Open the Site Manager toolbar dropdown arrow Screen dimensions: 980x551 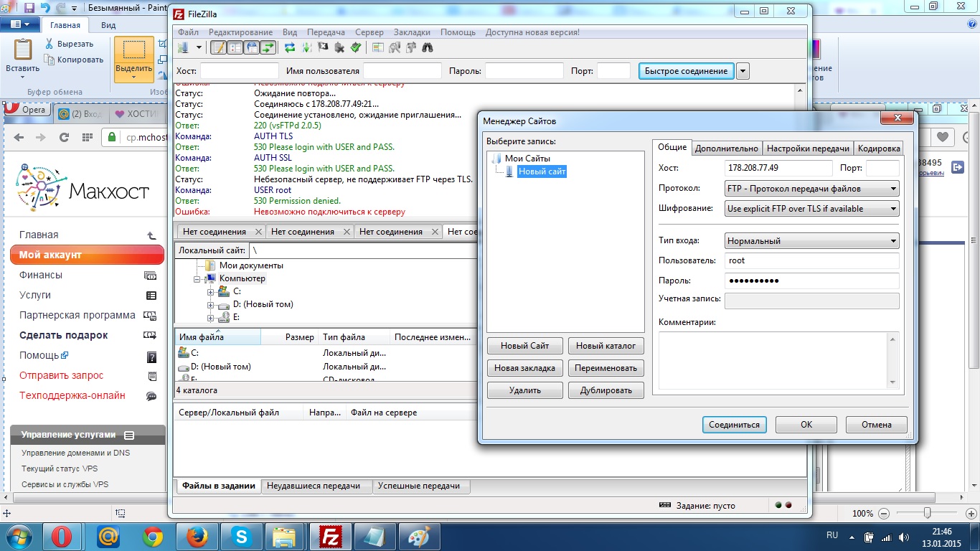coord(199,48)
